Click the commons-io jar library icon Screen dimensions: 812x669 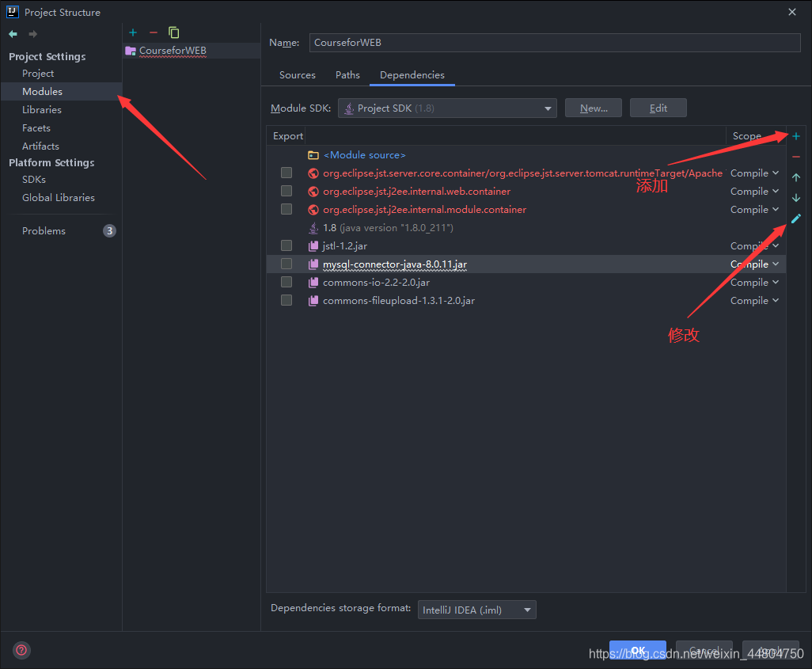pos(313,283)
